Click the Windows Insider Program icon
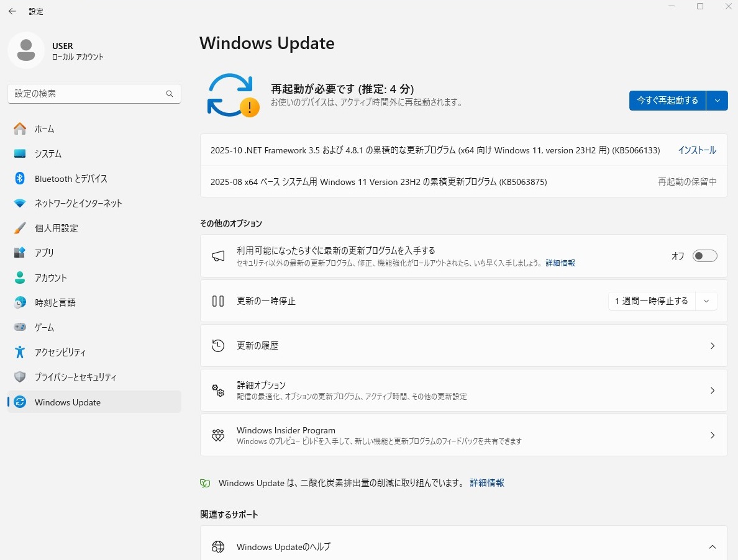Screen dimensions: 738x560 [218, 435]
